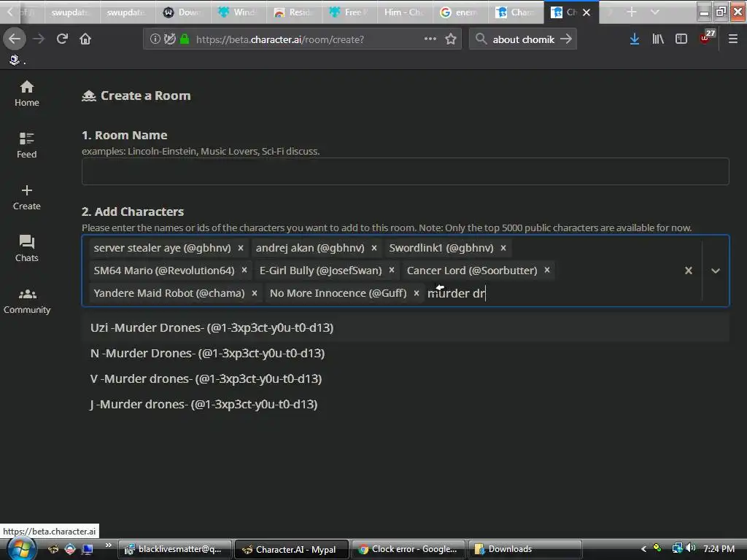Remove server stealer aye character tag
The width and height of the screenshot is (747, 560).
(x=241, y=248)
